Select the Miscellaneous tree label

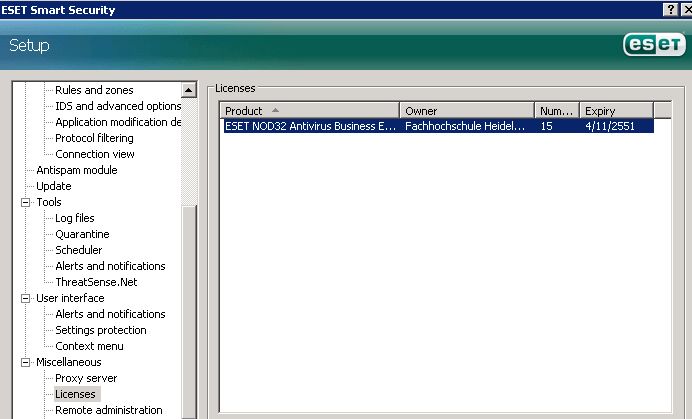[68, 362]
